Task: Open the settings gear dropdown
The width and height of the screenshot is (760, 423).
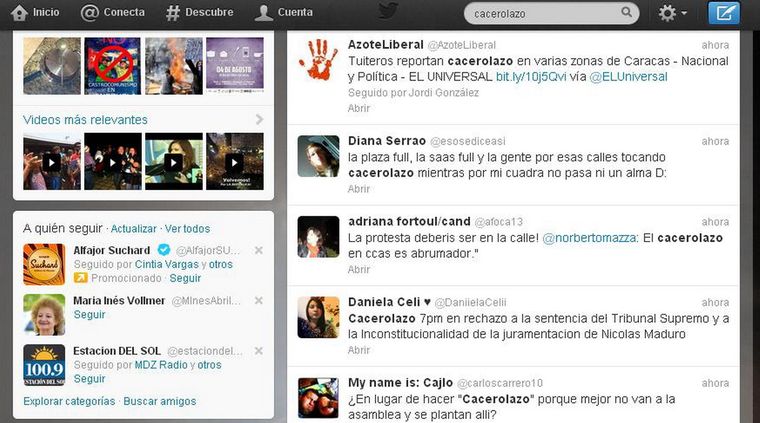Action: (x=672, y=13)
